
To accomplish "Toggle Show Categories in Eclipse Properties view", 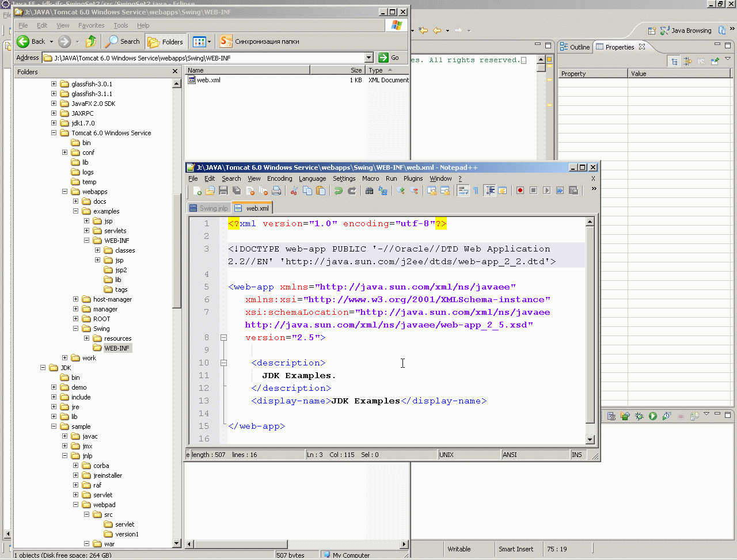I will (x=674, y=61).
